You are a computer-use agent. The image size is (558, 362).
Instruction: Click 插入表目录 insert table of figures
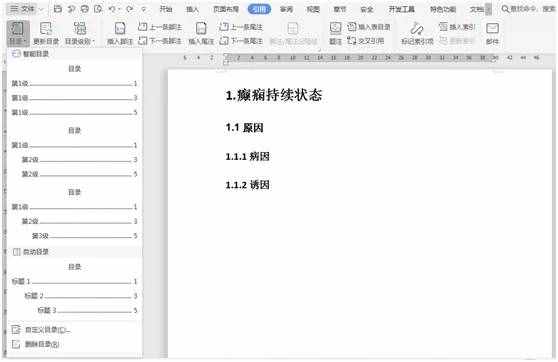pyautogui.click(x=369, y=27)
